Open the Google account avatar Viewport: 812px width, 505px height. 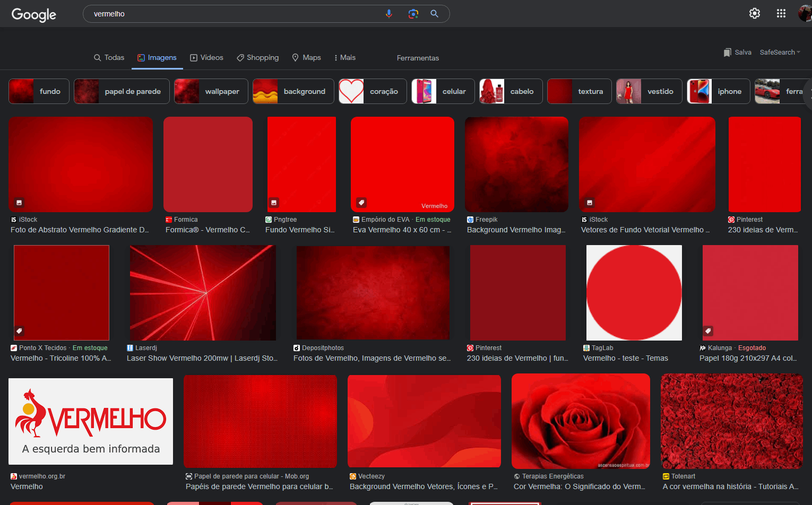coord(805,13)
